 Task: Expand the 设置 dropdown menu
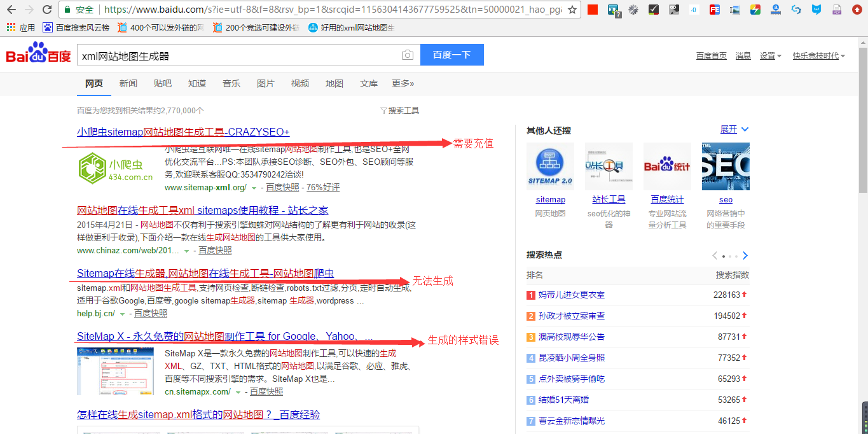(769, 55)
